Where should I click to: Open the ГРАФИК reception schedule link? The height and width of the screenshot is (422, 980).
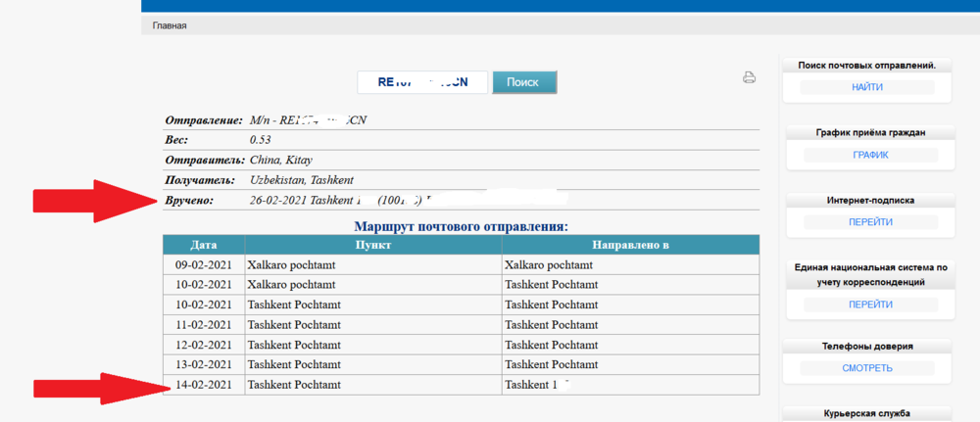(x=866, y=155)
